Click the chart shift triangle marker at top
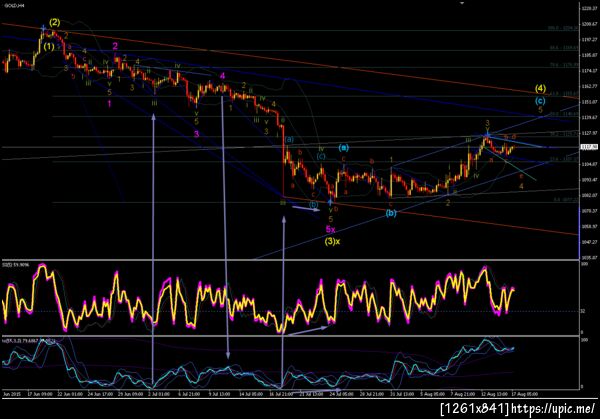This screenshot has width=600, height=419. coord(462,3)
